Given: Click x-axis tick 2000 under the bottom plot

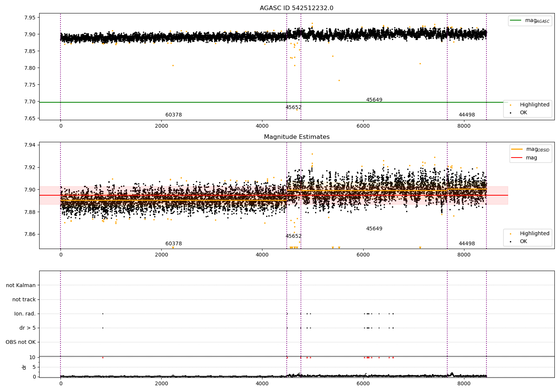Looking at the screenshot, I should coord(161,383).
